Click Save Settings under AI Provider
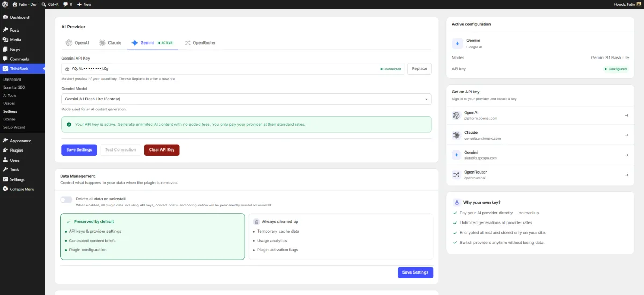Image resolution: width=644 pixels, height=295 pixels. [x=79, y=150]
